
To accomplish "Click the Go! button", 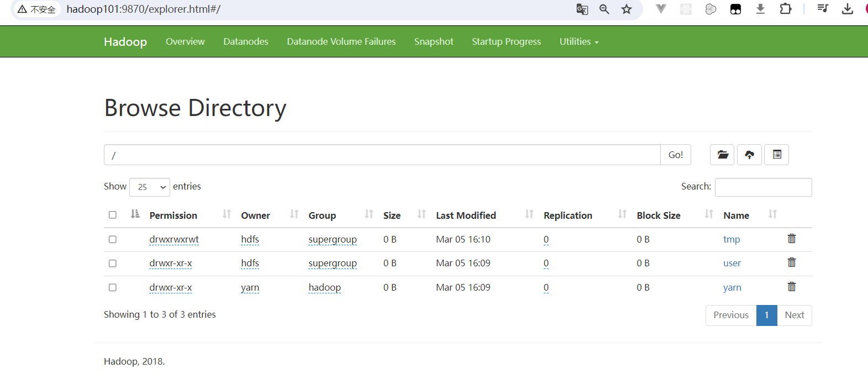I will tap(676, 155).
